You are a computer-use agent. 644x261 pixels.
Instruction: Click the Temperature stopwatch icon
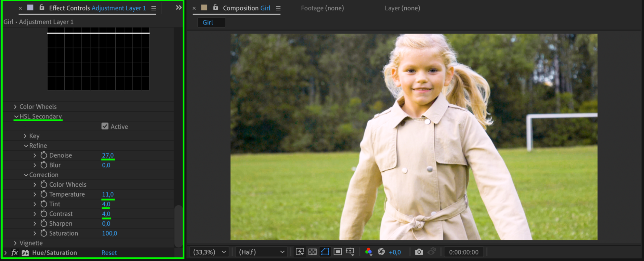coord(44,194)
